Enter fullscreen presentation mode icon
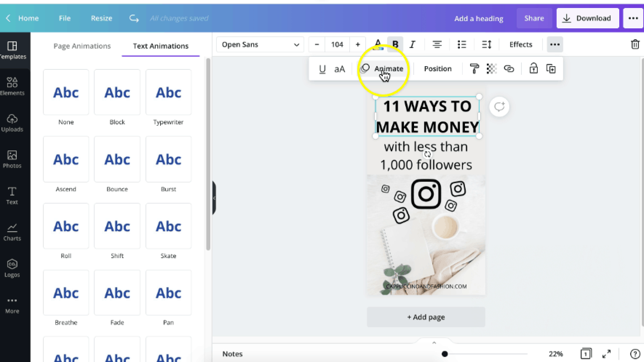This screenshot has width=644, height=362. click(x=607, y=354)
